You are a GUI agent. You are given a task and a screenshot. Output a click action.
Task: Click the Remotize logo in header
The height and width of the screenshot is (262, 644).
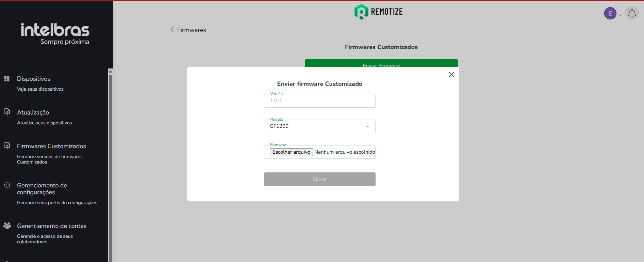click(378, 12)
